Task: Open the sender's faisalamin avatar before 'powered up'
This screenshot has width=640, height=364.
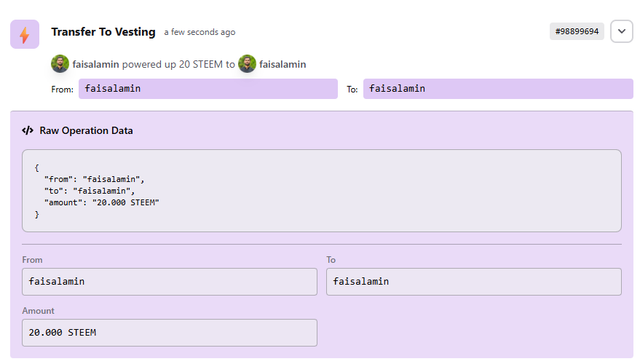Action: pos(60,64)
